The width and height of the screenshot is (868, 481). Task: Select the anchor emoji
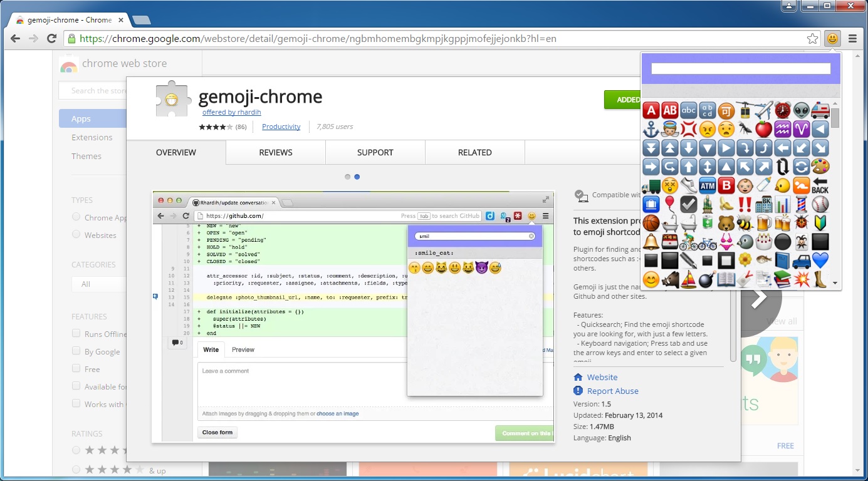tap(651, 129)
